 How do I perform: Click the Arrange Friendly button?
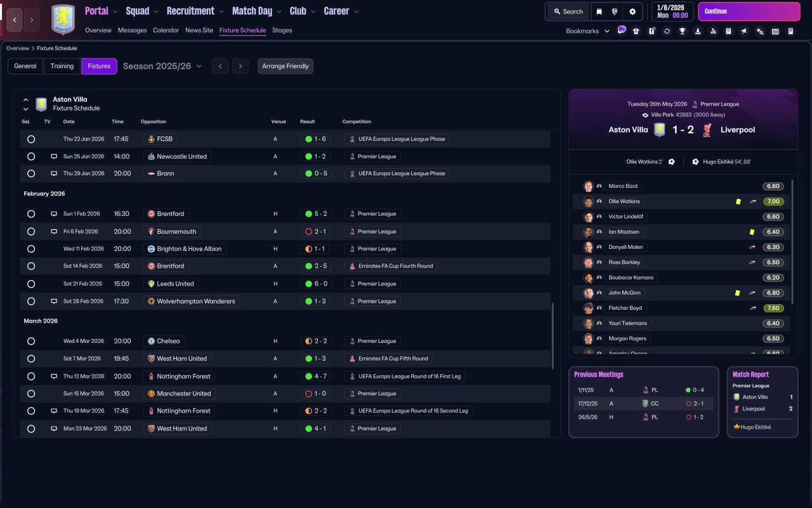[285, 66]
